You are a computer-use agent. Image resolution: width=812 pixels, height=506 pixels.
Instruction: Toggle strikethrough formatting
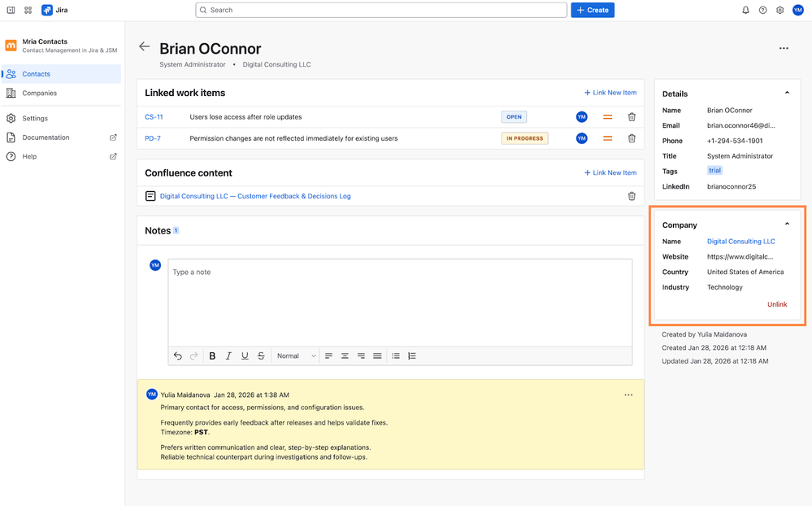click(261, 356)
